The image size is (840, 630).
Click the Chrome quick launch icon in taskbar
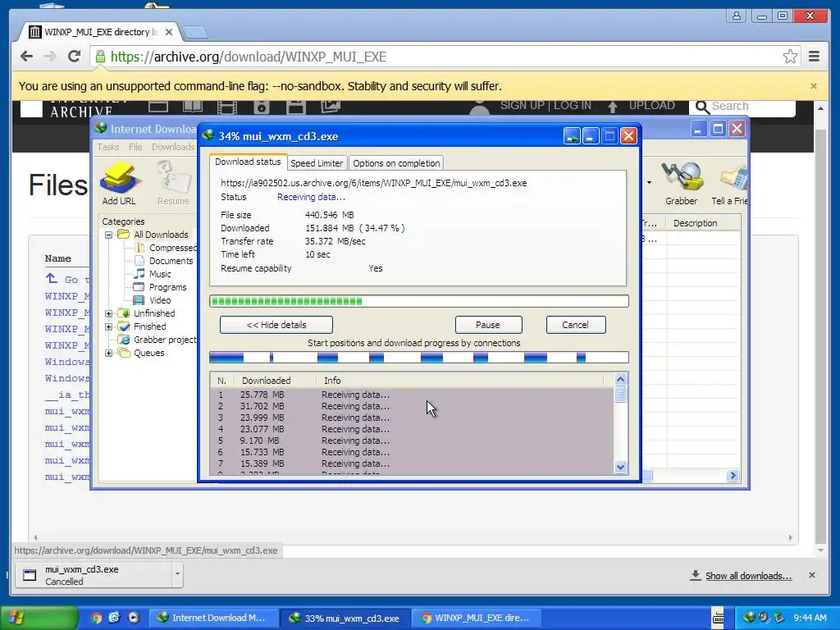96,618
